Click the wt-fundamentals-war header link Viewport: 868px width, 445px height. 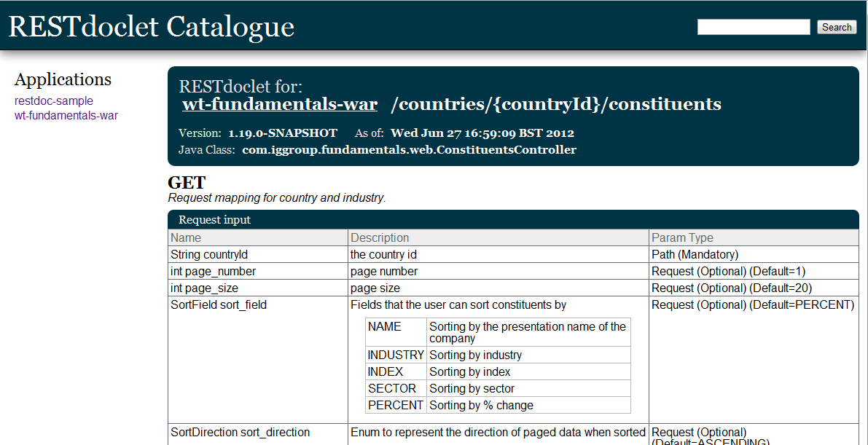[x=280, y=104]
